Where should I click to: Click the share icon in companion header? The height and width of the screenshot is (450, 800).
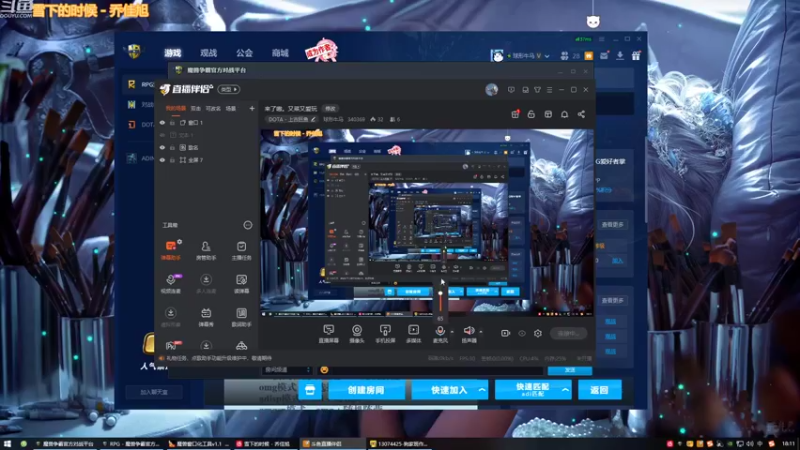[581, 114]
